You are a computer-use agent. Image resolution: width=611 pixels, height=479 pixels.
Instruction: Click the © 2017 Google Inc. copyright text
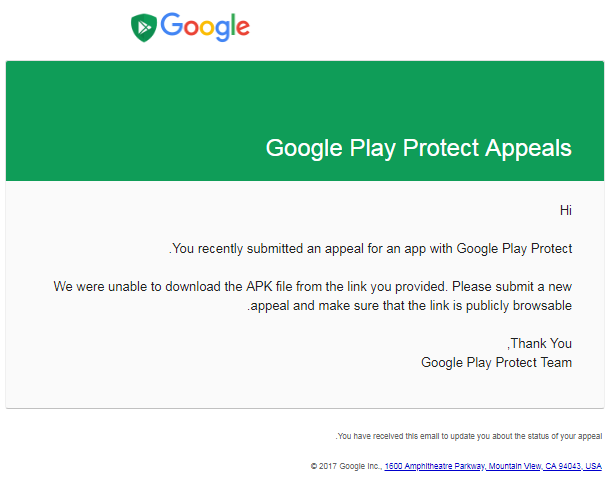(347, 466)
